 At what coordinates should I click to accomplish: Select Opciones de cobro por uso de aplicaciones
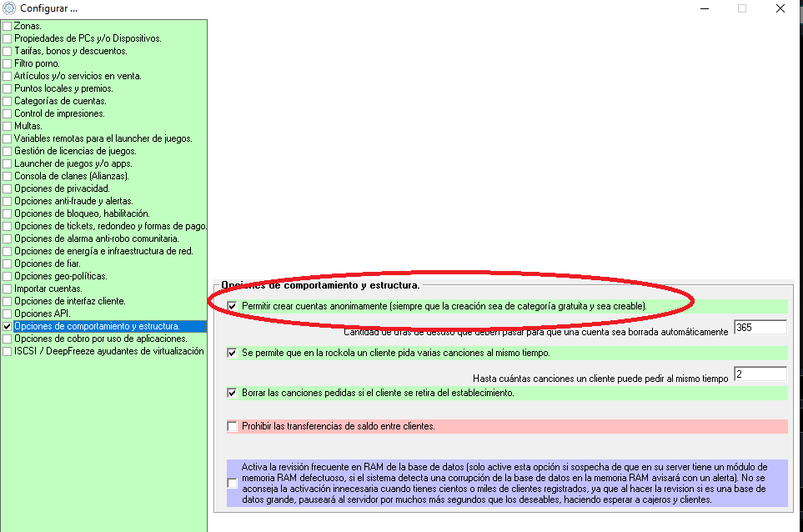[x=101, y=339]
